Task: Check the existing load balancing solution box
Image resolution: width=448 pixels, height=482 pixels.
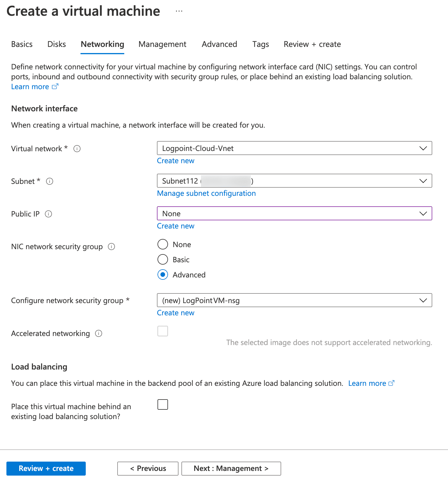Action: point(163,404)
